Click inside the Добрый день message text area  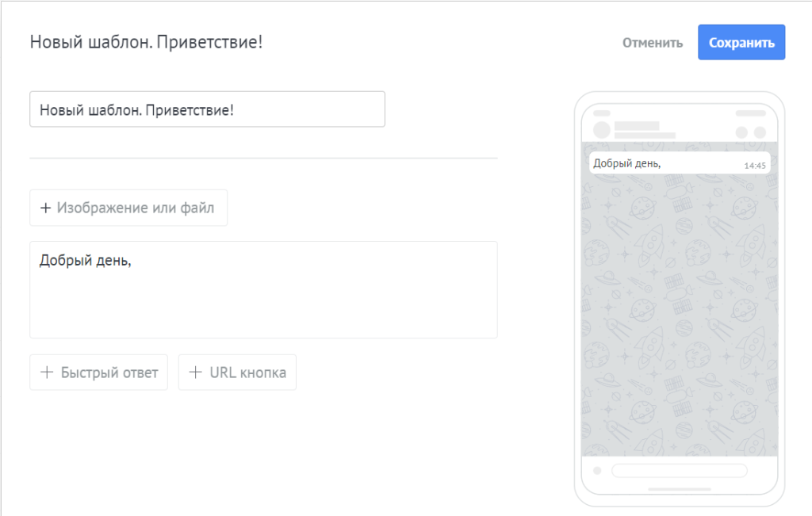pyautogui.click(x=263, y=290)
